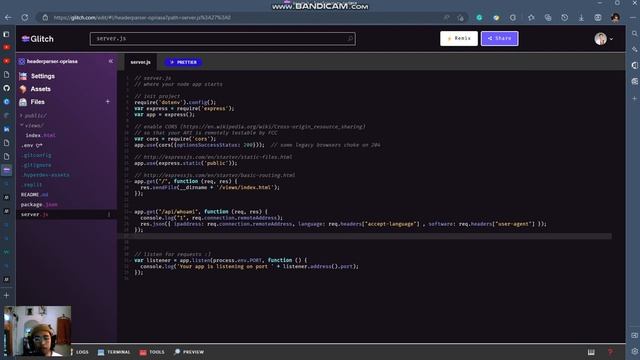This screenshot has width=640, height=360.
Task: Click new tab plus in vertical tab strip
Action: [x=7, y=295]
